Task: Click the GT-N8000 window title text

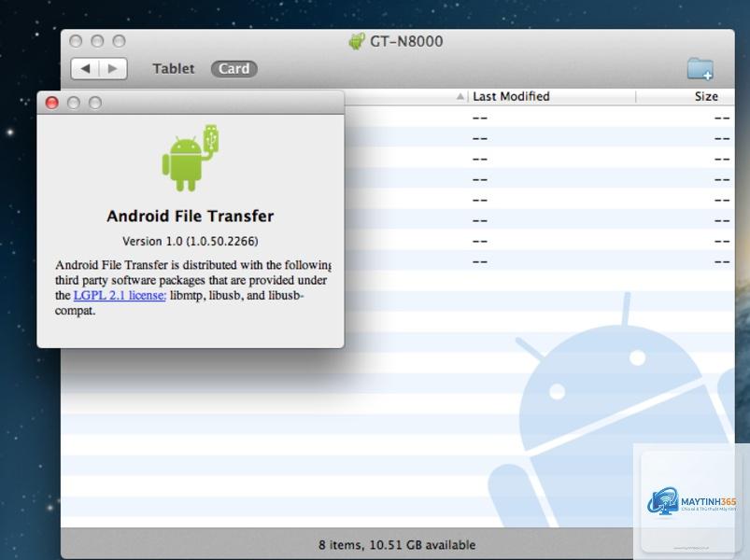Action: (406, 41)
